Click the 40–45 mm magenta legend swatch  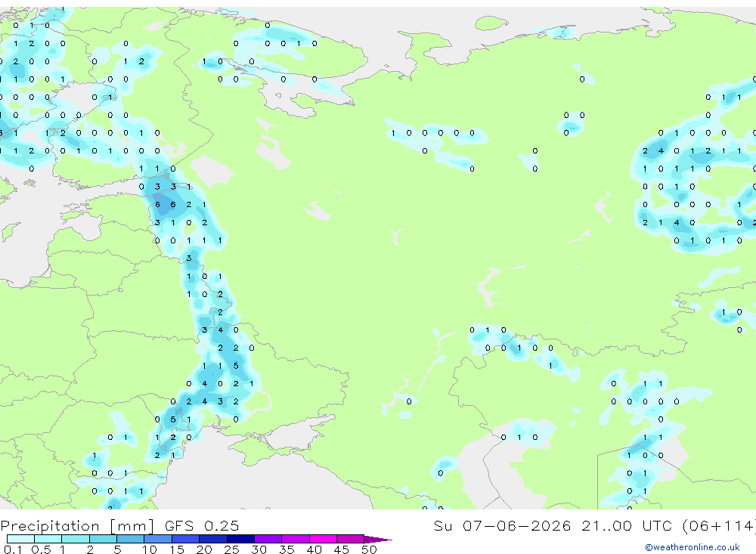(323, 539)
